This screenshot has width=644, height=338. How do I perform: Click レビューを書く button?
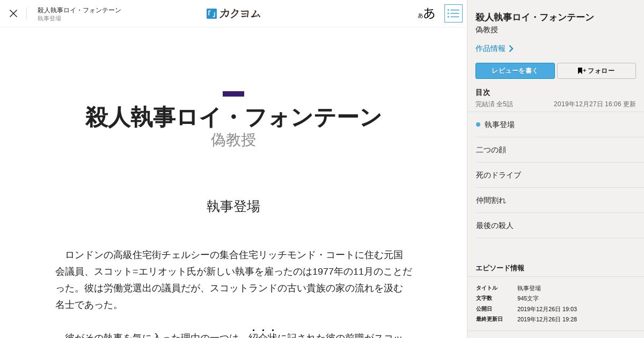tap(515, 71)
